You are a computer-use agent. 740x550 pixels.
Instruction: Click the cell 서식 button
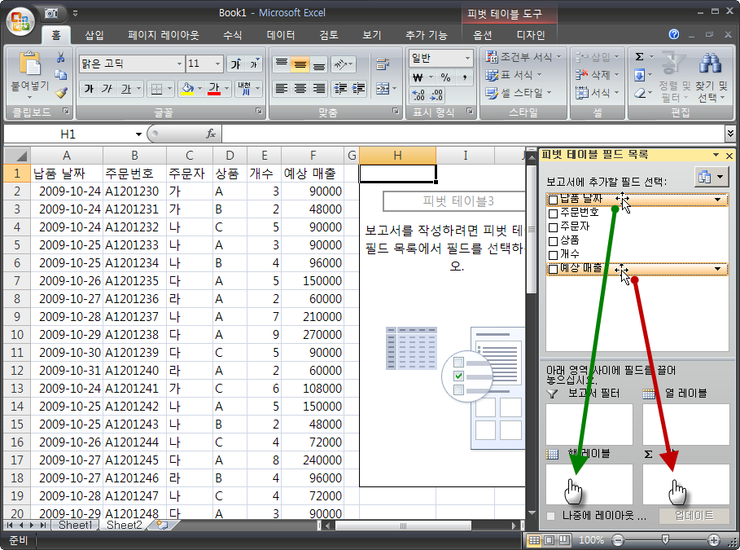[x=597, y=93]
